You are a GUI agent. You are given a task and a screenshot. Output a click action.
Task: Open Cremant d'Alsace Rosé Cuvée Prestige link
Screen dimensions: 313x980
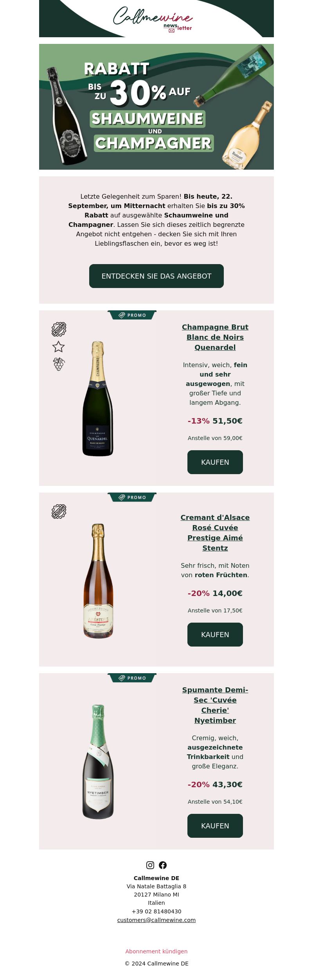point(215,533)
